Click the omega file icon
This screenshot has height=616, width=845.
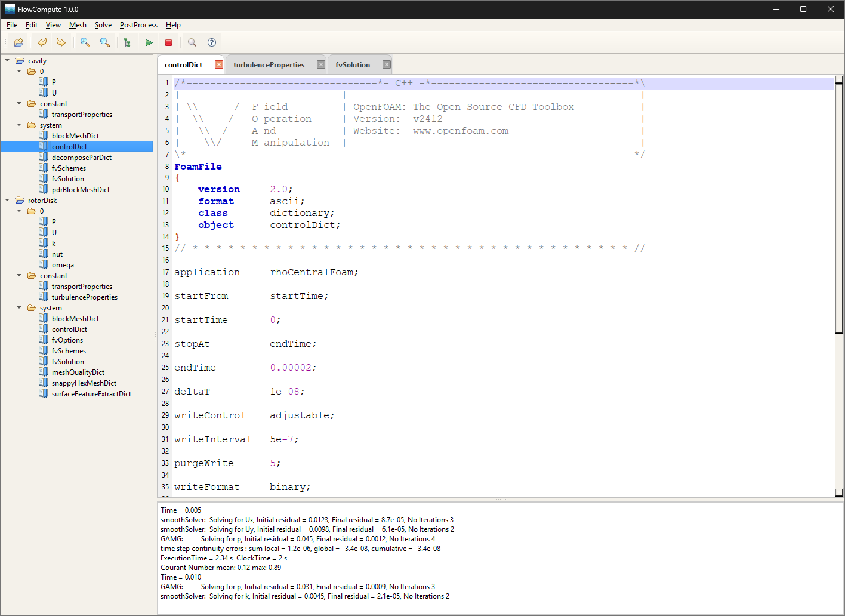click(44, 264)
